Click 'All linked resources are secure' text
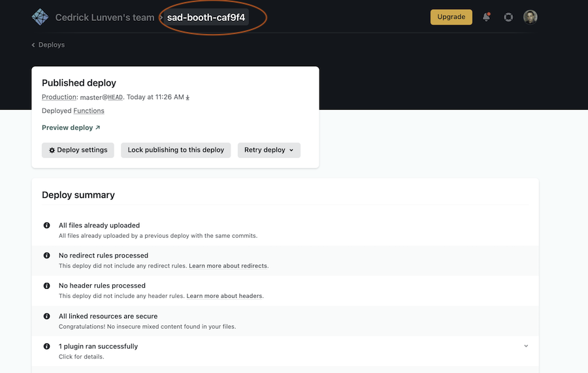The height and width of the screenshot is (373, 588). 108,316
